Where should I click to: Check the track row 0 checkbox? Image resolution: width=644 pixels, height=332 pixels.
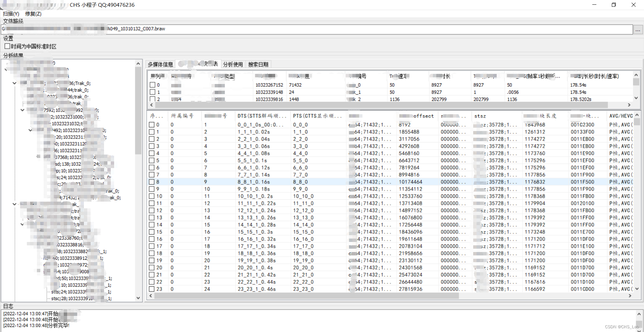[x=152, y=85]
